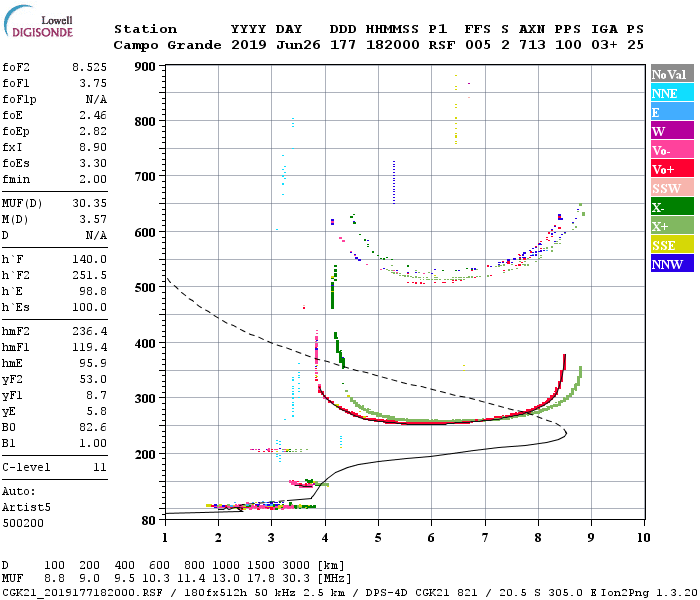Click the MUF(D) value 30.35
This screenshot has width=700, height=600.
click(x=89, y=204)
